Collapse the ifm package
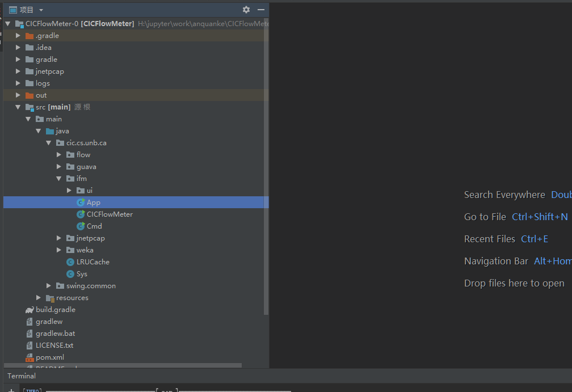The image size is (572, 392). point(59,179)
